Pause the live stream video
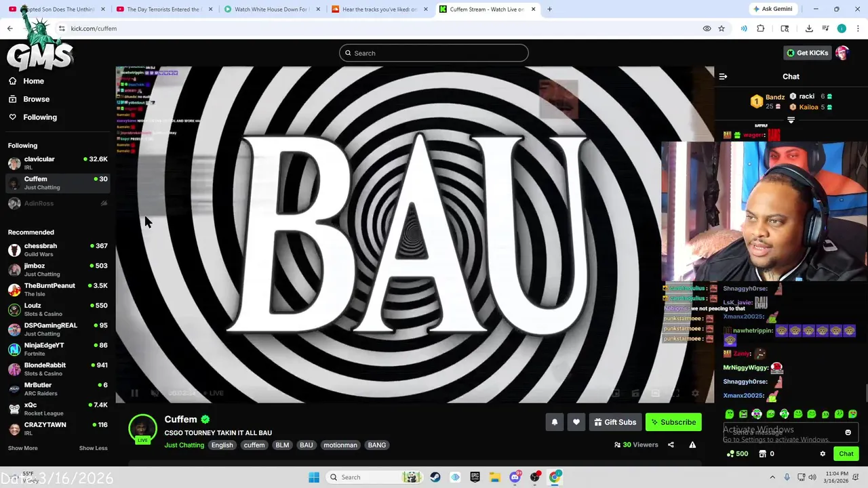The image size is (868, 488). [134, 393]
